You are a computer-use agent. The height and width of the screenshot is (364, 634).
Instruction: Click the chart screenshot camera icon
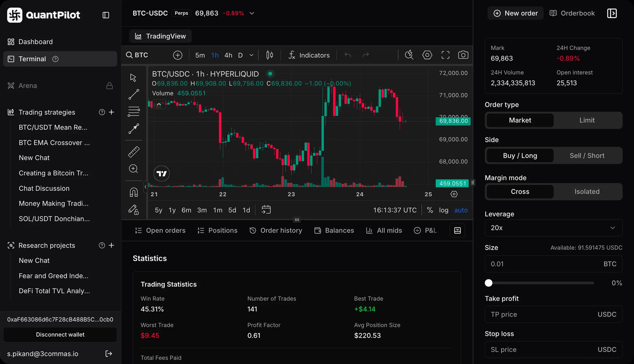coord(463,55)
